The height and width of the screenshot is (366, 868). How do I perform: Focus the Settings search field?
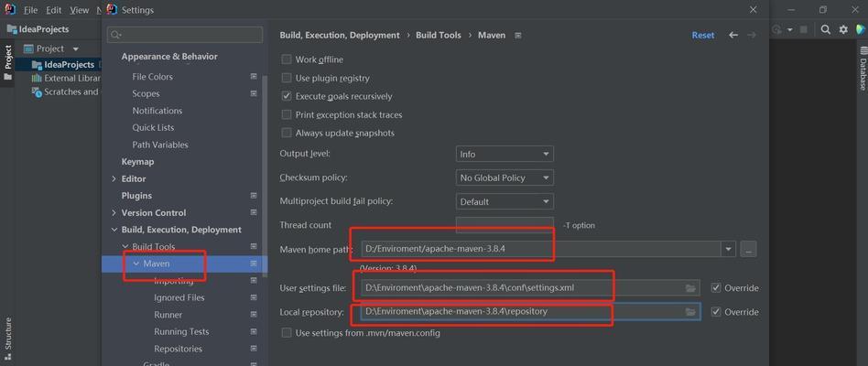pyautogui.click(x=185, y=35)
